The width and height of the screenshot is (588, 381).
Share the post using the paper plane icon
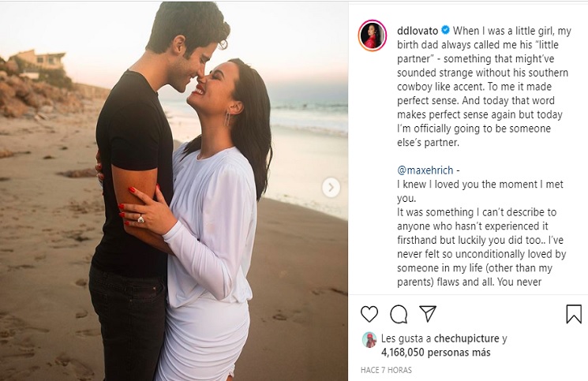point(428,314)
